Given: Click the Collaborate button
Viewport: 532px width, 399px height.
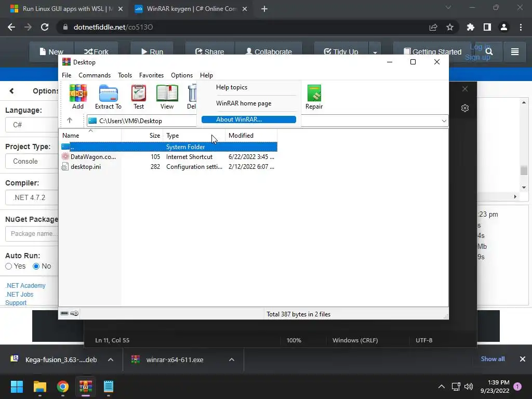Looking at the screenshot, I should [269, 52].
